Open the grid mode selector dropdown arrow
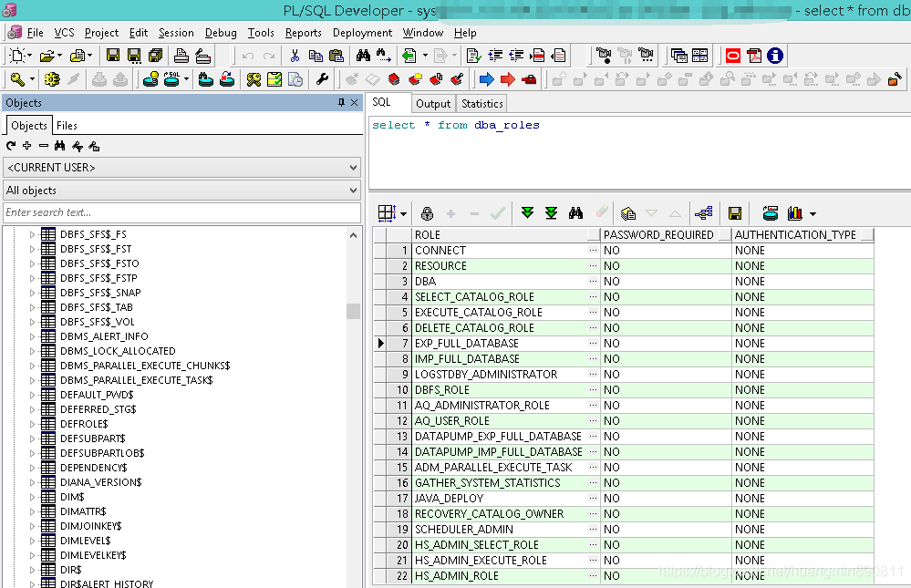This screenshot has width=911, height=588. pos(404,214)
